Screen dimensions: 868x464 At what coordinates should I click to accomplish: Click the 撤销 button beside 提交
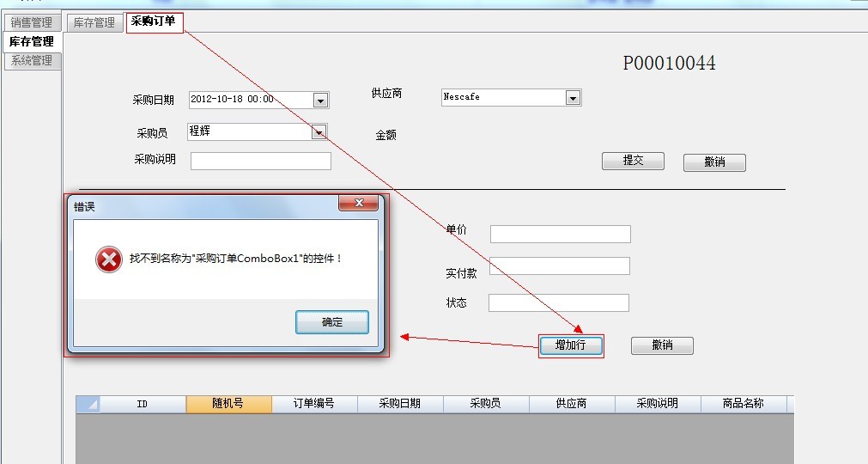pos(714,162)
